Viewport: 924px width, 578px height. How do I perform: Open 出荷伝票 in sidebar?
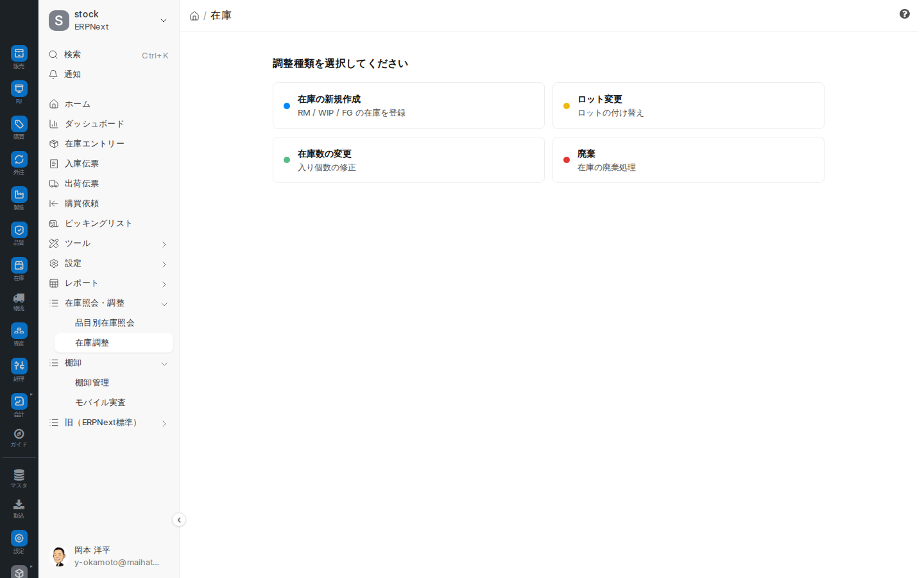point(109,184)
